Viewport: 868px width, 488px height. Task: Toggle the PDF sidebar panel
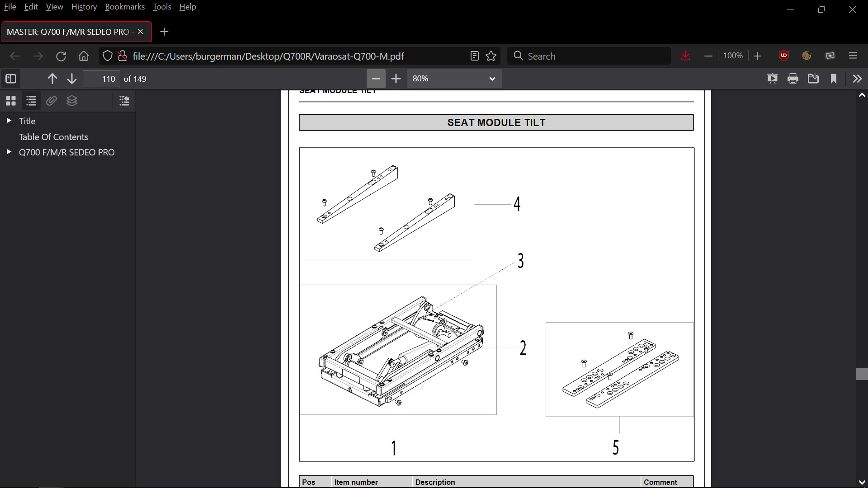pyautogui.click(x=11, y=79)
